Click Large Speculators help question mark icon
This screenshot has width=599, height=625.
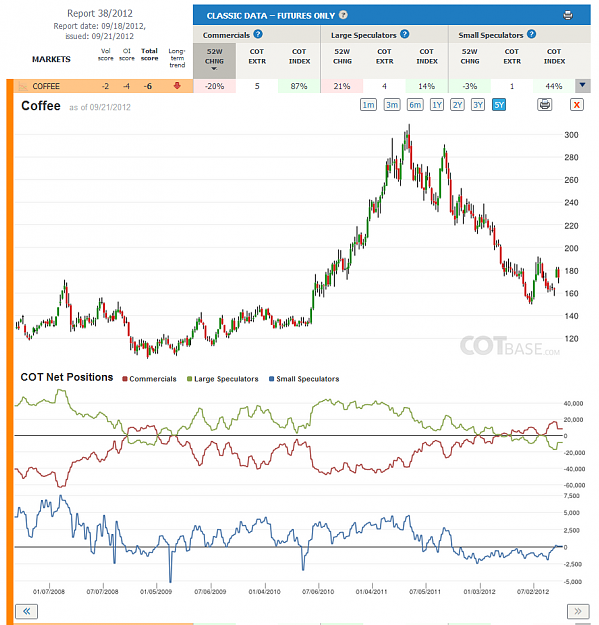[x=405, y=34]
